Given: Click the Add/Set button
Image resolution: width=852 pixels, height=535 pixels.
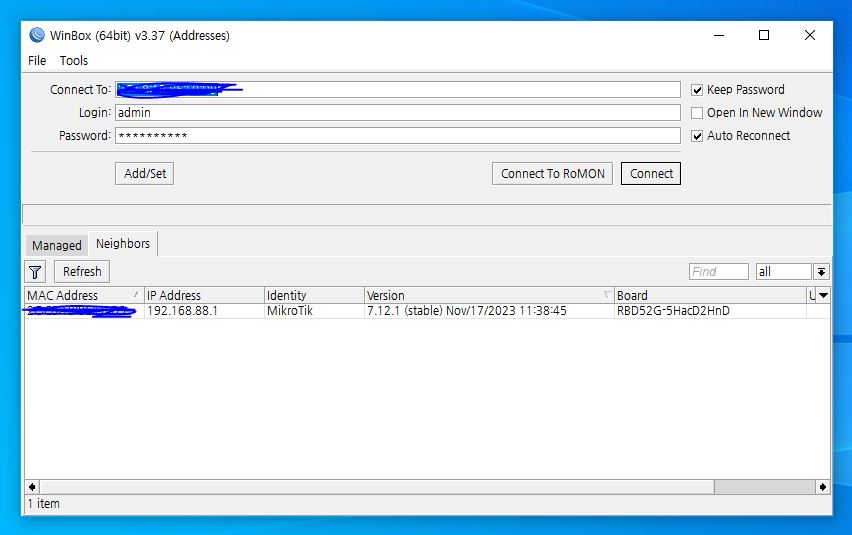Looking at the screenshot, I should coord(145,173).
